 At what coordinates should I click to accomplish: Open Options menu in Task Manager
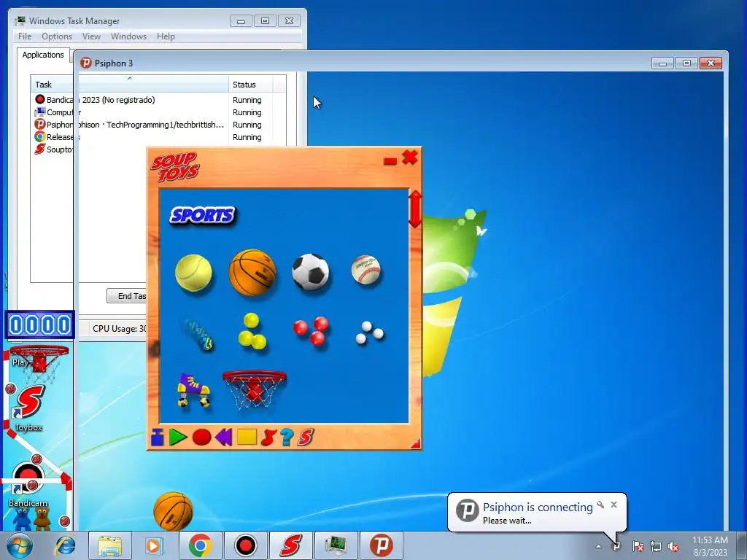[x=57, y=36]
